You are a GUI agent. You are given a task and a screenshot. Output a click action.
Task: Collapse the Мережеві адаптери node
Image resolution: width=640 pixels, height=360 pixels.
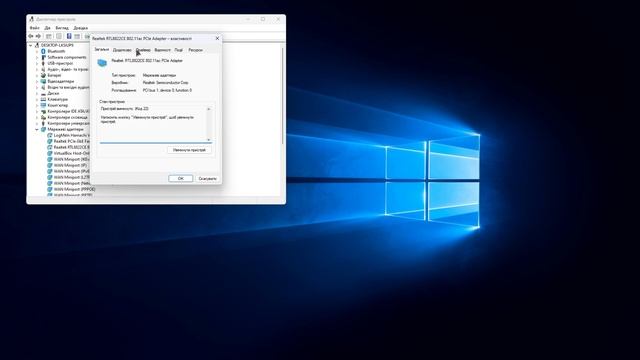pyautogui.click(x=37, y=129)
